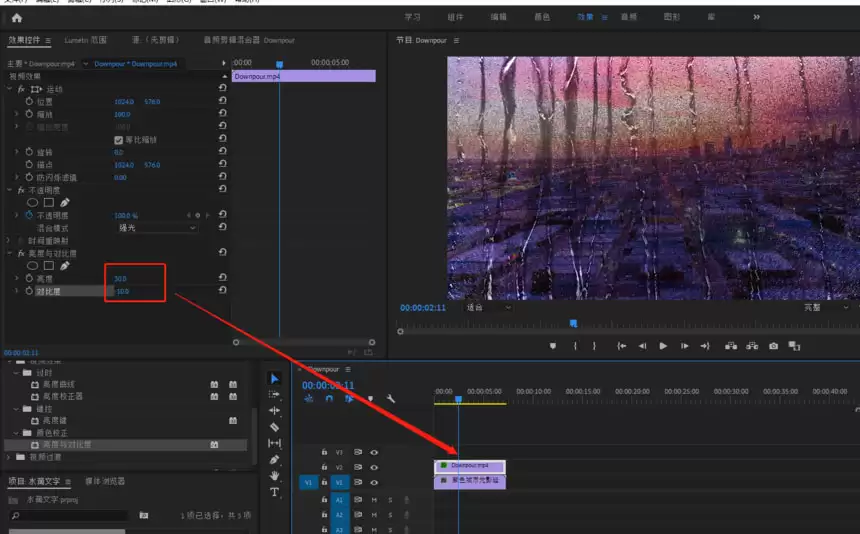
Task: Click the 对比度 value field
Action: [x=122, y=291]
